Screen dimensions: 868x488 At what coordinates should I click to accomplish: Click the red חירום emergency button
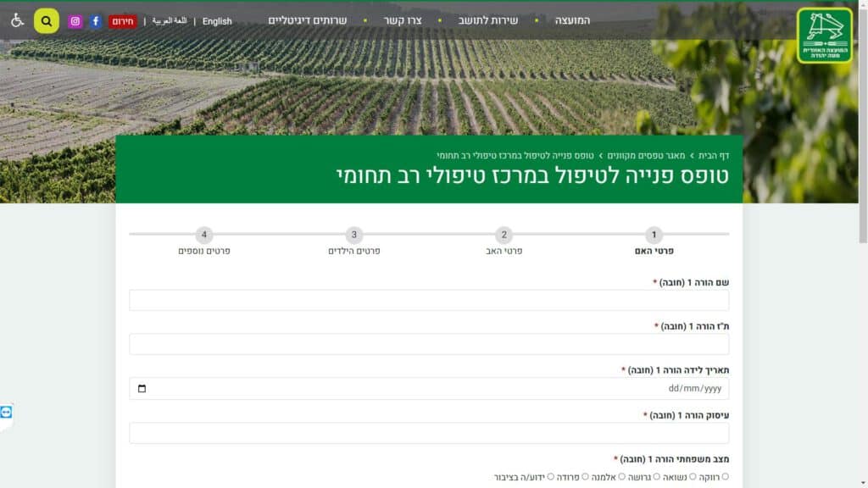point(124,21)
